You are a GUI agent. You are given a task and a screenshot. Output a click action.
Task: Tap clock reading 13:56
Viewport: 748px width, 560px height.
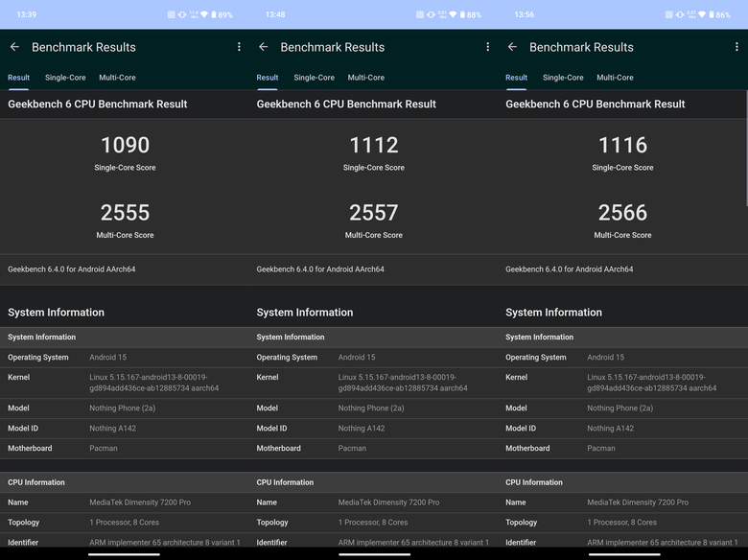click(525, 14)
